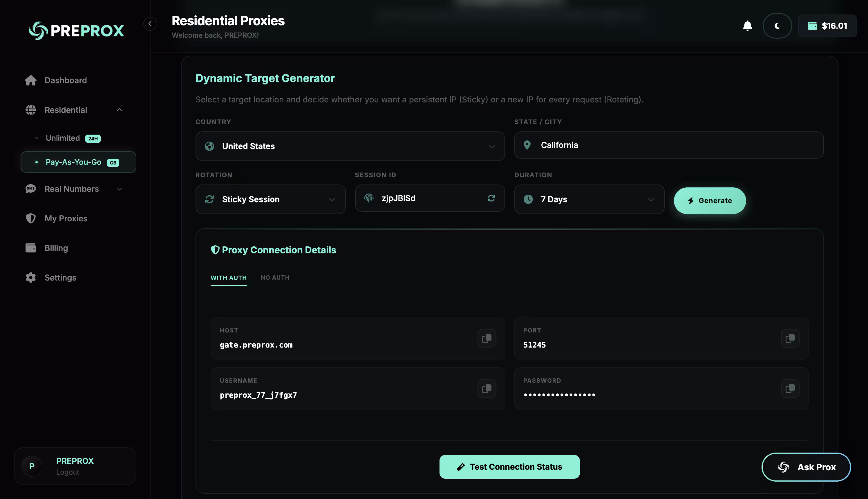The height and width of the screenshot is (499, 868).
Task: Open Duration dropdown 7 Days
Action: coord(589,200)
